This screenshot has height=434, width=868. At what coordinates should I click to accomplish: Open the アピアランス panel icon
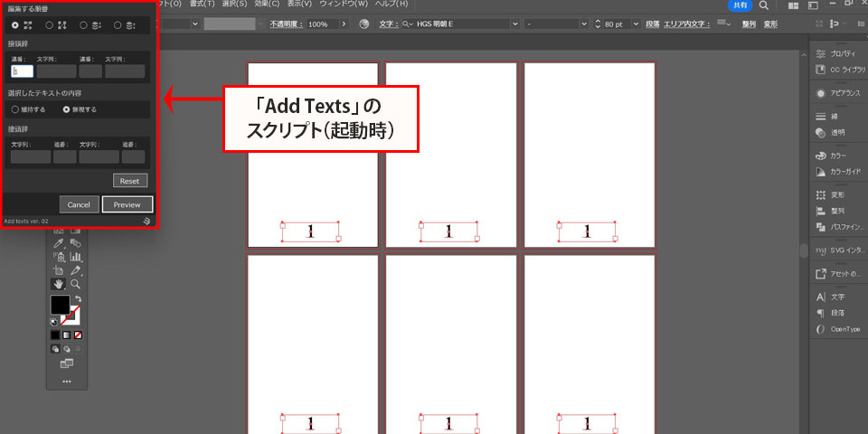[820, 93]
